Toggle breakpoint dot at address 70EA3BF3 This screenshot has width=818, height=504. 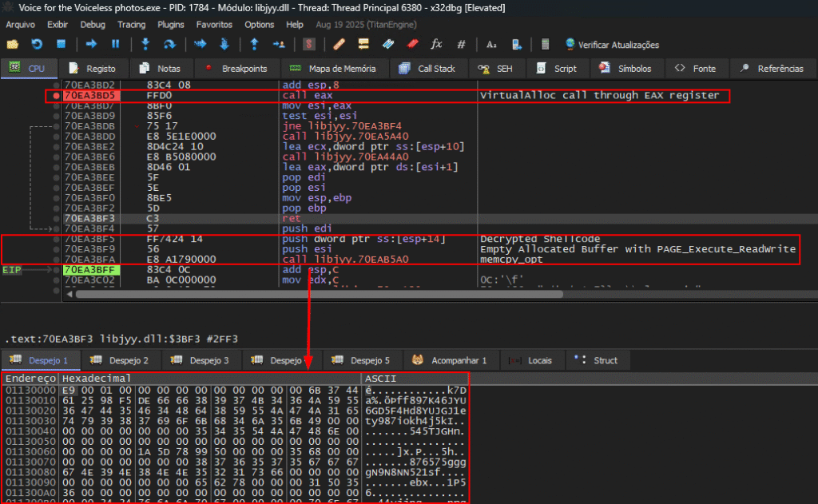55,218
